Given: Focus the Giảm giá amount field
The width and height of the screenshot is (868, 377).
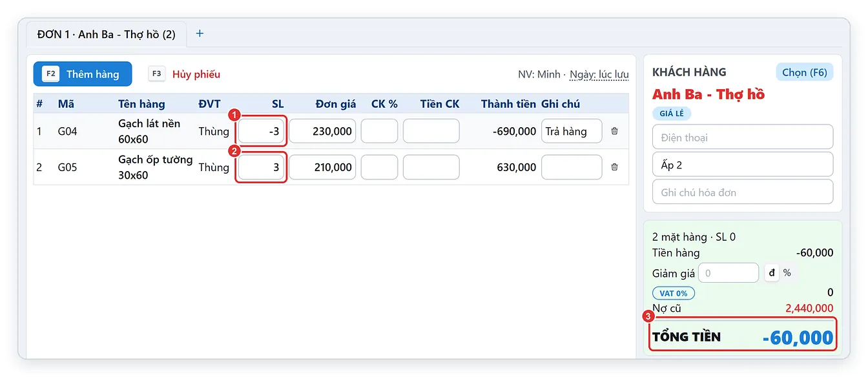Looking at the screenshot, I should [x=728, y=273].
